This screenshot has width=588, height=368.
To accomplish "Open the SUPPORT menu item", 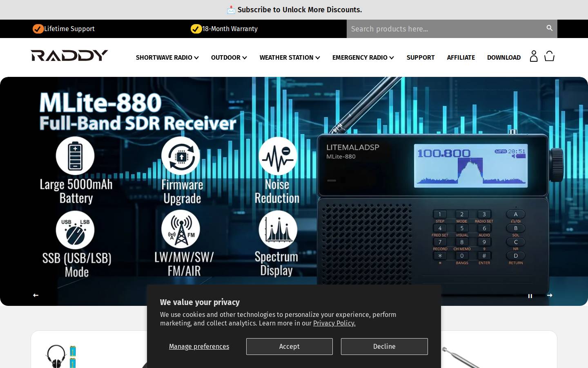I will (x=421, y=58).
